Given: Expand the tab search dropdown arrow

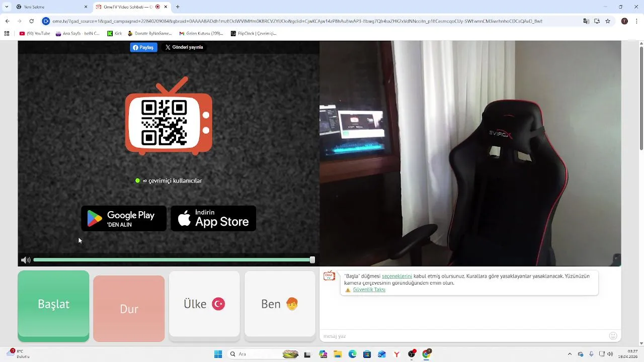Looking at the screenshot, I should coord(6,7).
